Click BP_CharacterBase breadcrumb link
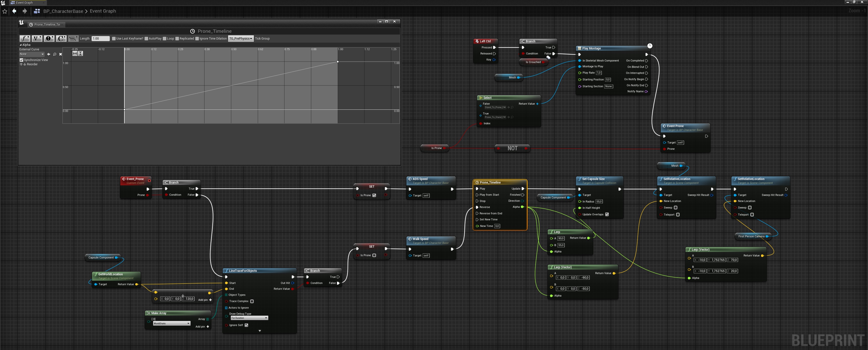Screen dimensions: 868x350 [63, 11]
